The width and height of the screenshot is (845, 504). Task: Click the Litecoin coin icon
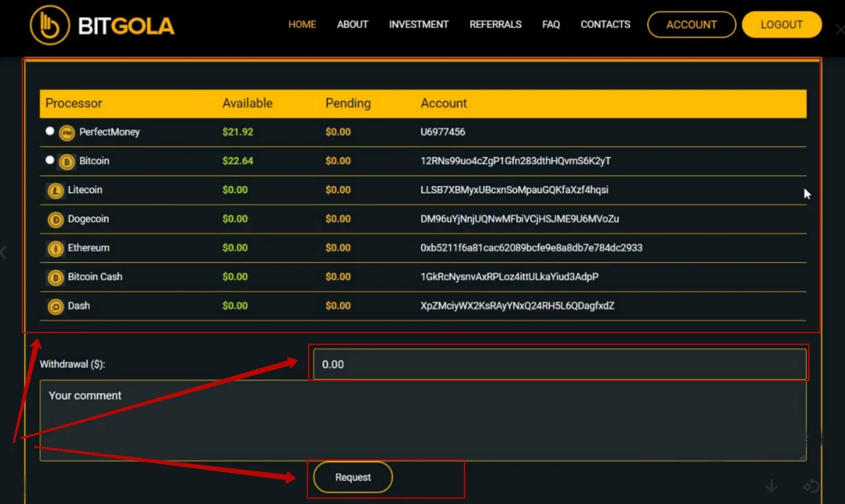(56, 191)
